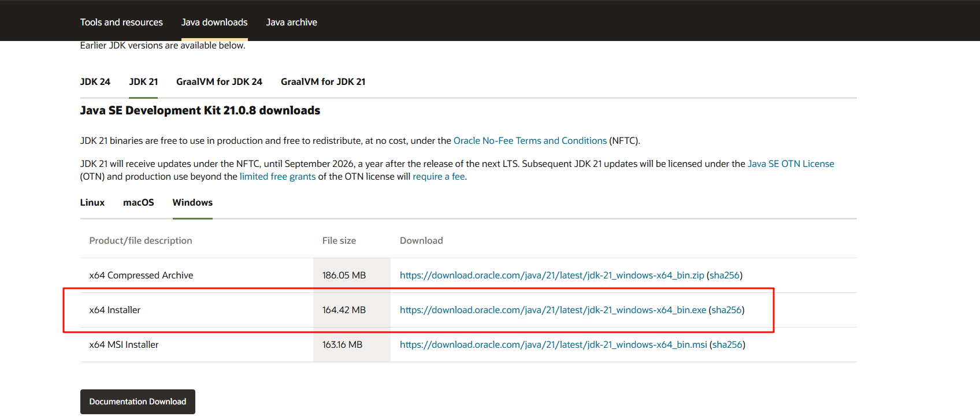980x420 pixels.
Task: Click the Earlier JDK versions text
Action: pyautogui.click(x=162, y=46)
